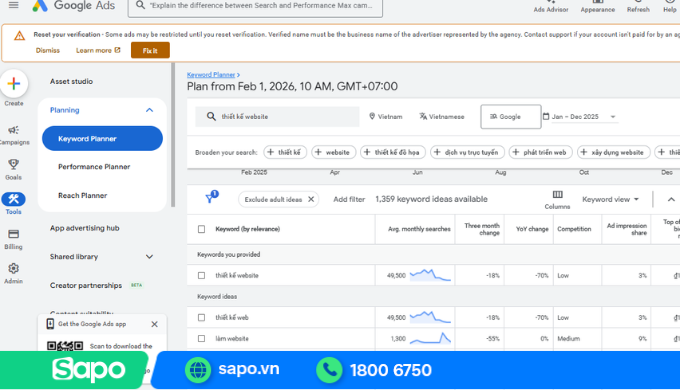Sort by Competition column header
Image resolution: width=680 pixels, height=390 pixels.
(x=574, y=229)
